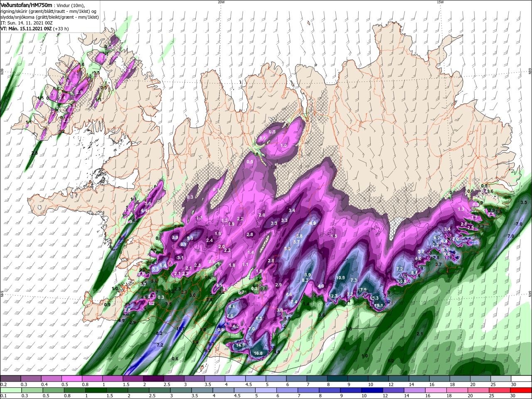Click the (+33 h) forecast offset text

(x=61, y=29)
